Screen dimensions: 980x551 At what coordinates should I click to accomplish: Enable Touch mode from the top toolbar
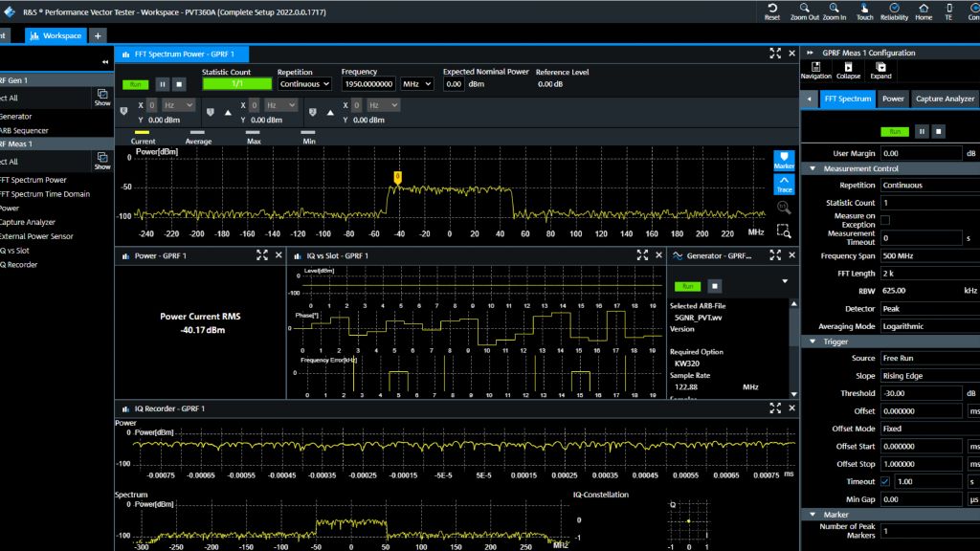864,11
